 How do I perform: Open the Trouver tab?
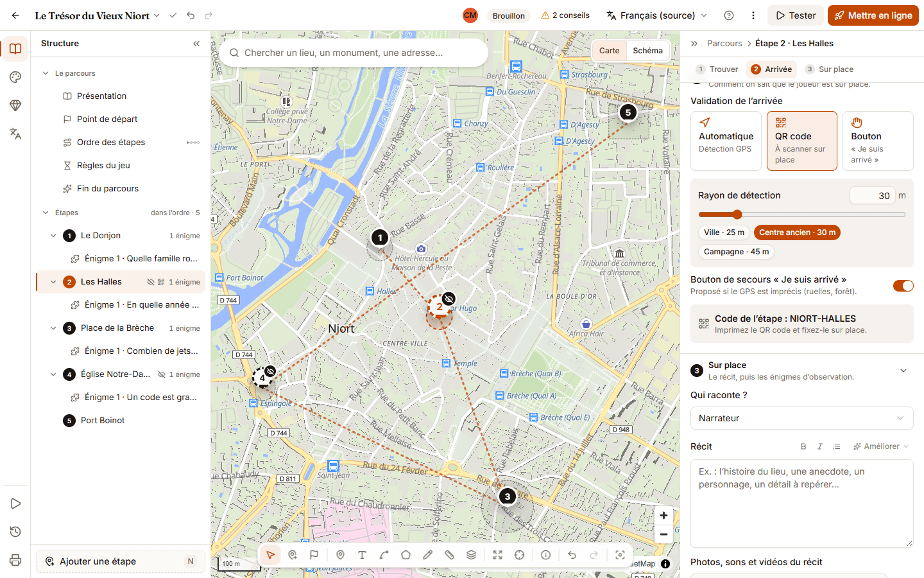(717, 69)
